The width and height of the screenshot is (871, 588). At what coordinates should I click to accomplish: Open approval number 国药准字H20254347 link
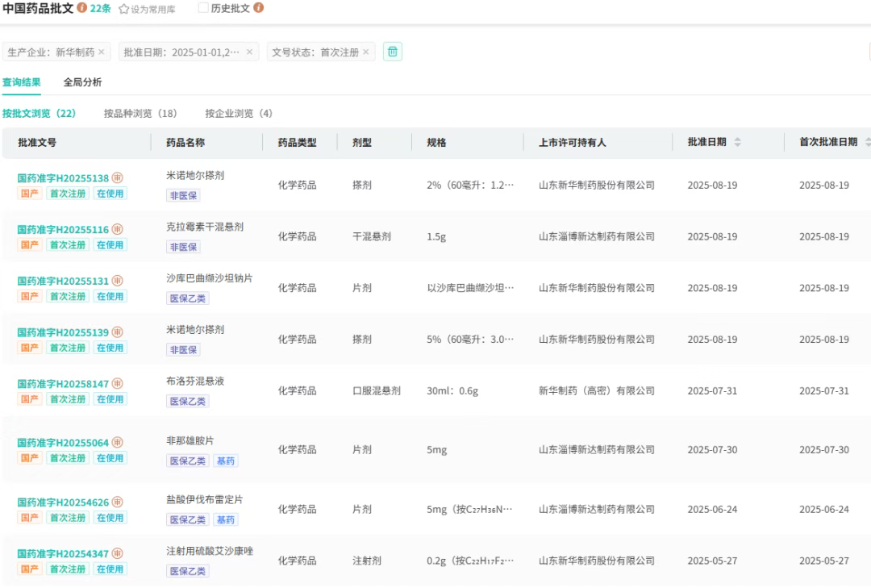tap(63, 554)
